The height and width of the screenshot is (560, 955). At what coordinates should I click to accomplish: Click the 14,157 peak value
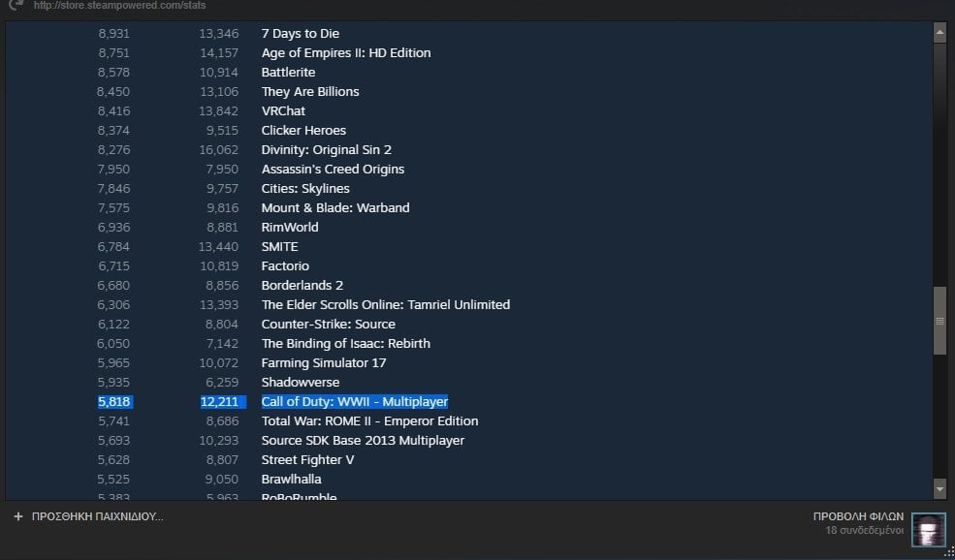[219, 53]
